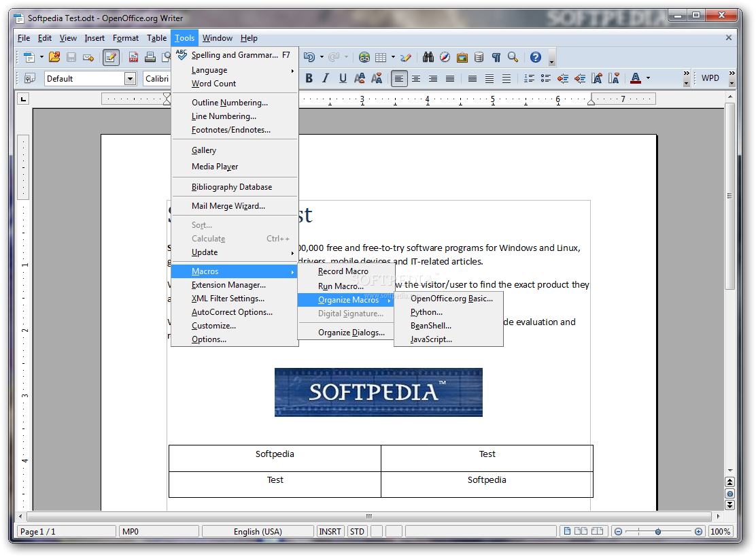Click the zoom in plus button
The height and width of the screenshot is (557, 756).
[699, 531]
